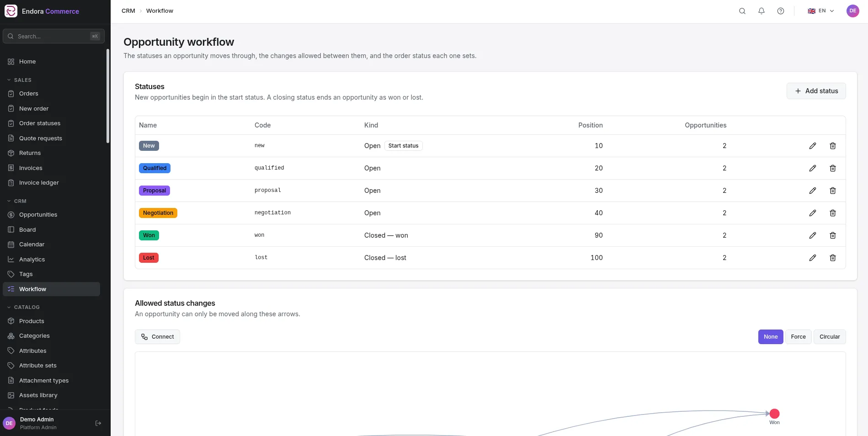The width and height of the screenshot is (868, 436).
Task: Collapse the CRM sidebar section
Action: [x=17, y=201]
